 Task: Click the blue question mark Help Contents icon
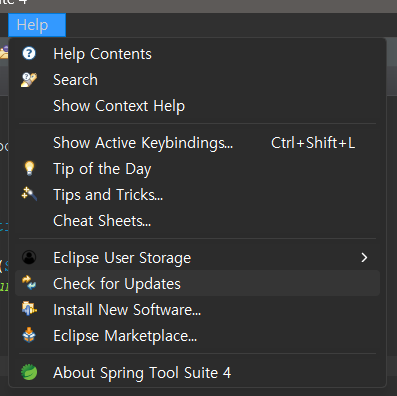(29, 53)
